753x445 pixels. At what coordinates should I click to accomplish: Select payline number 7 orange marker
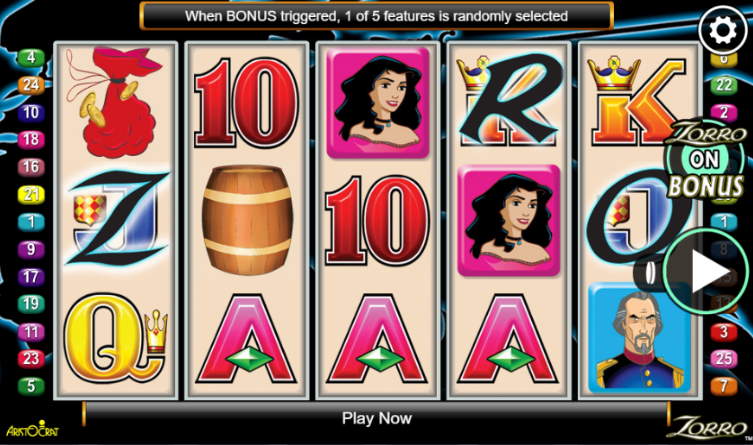724,385
